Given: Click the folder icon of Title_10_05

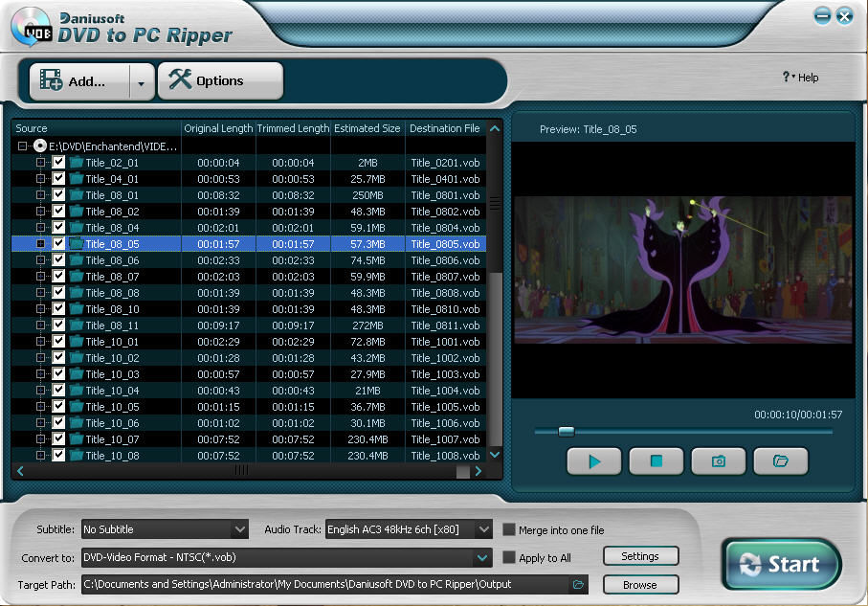Looking at the screenshot, I should pos(77,406).
